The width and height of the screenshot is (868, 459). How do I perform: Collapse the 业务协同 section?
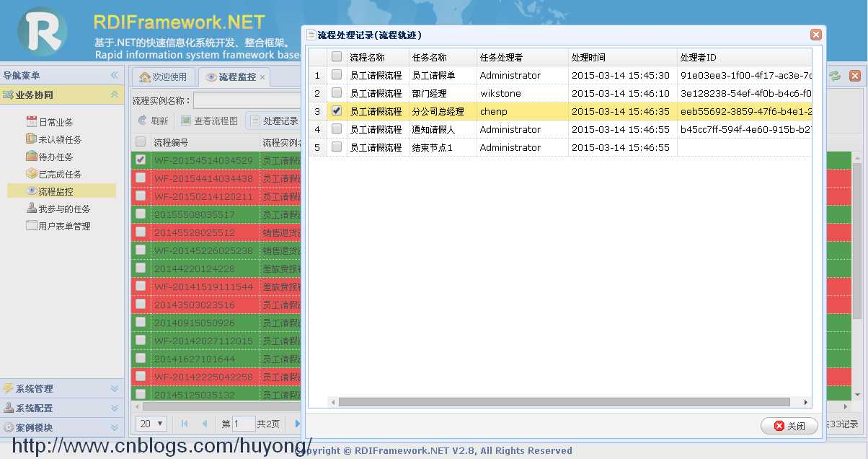(x=114, y=95)
